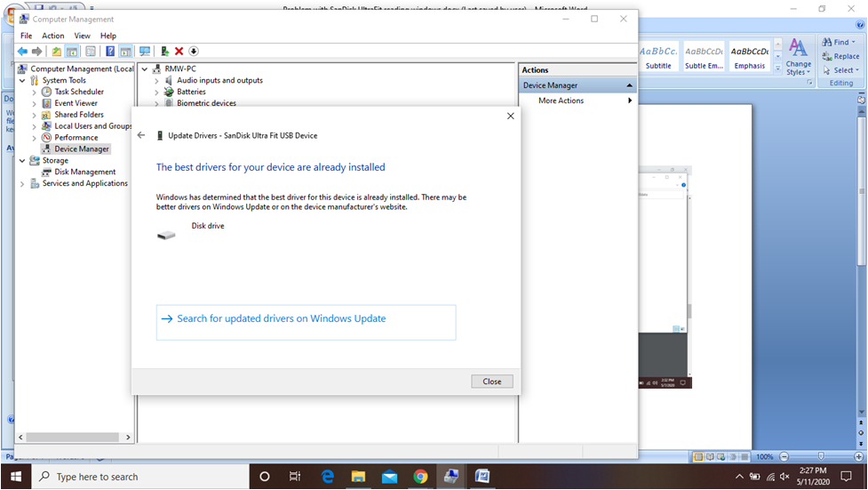Screen dimensions: 868x490
Task: Click Find in Word Editing group
Action: click(839, 42)
